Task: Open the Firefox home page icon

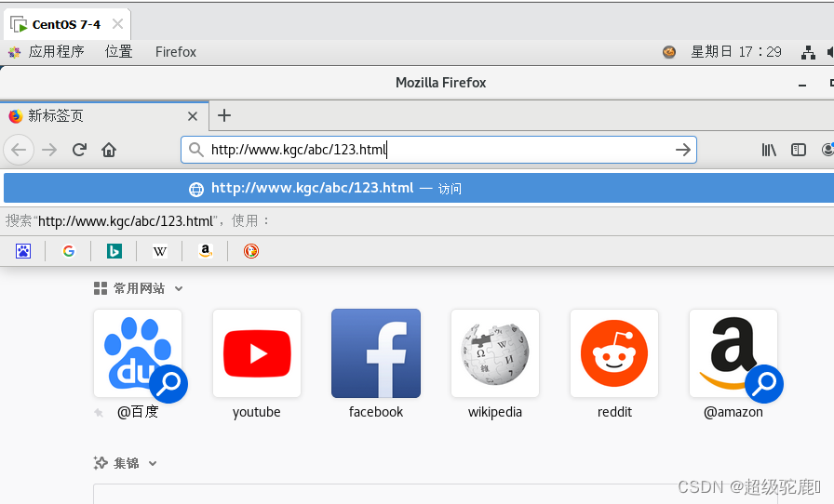Action: (x=109, y=150)
